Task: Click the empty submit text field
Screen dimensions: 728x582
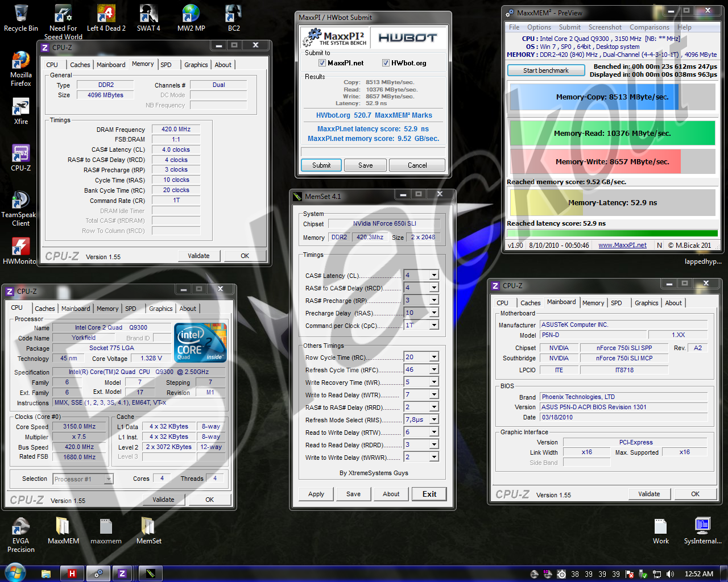Action: (x=373, y=151)
